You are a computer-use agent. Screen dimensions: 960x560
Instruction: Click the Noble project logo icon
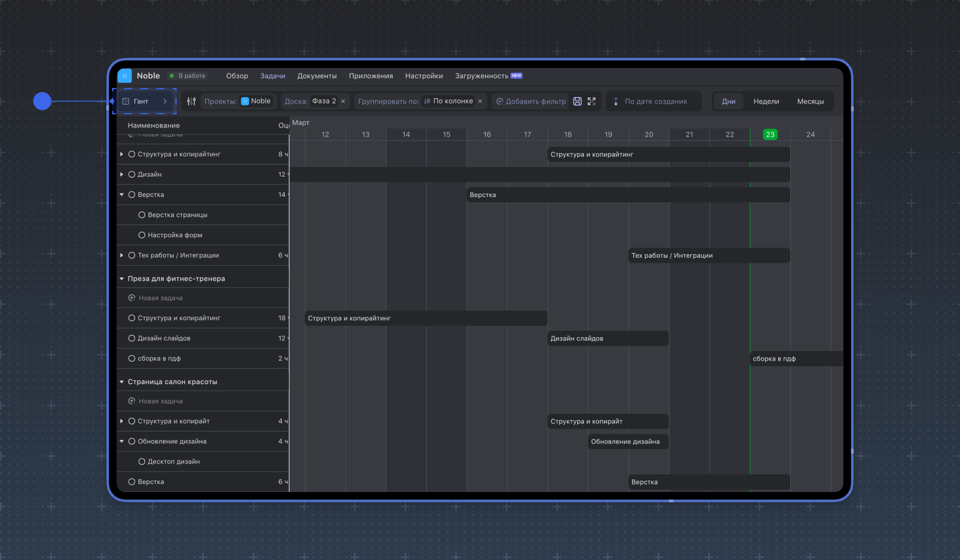click(125, 76)
